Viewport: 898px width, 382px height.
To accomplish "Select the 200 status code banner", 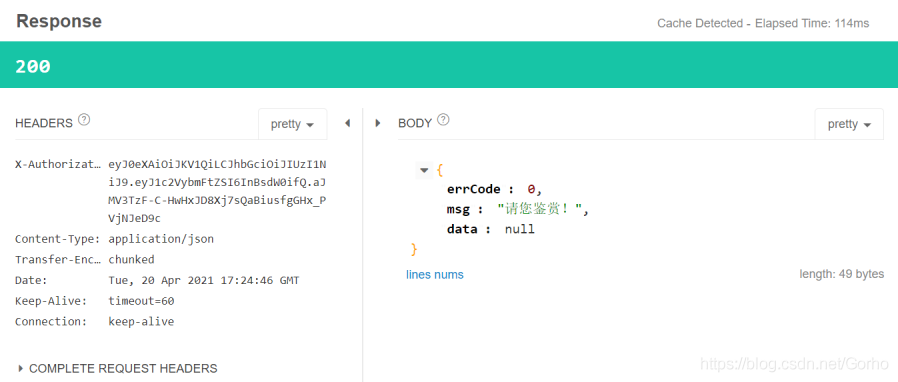I will click(x=449, y=65).
